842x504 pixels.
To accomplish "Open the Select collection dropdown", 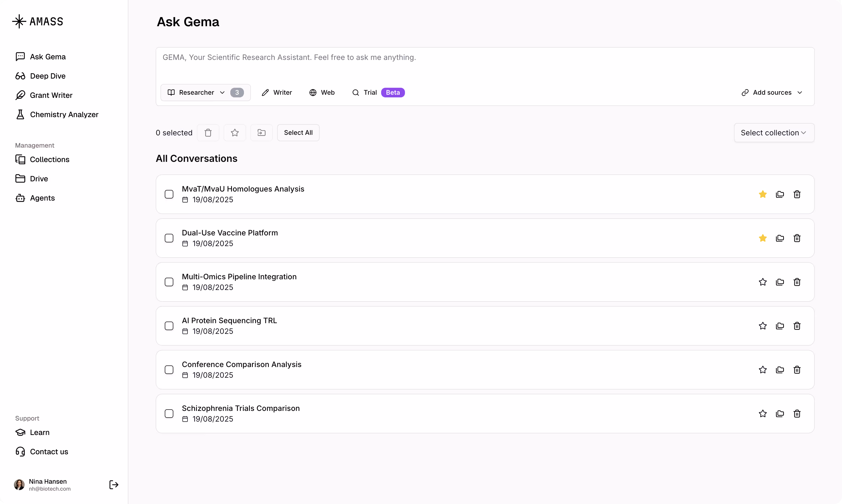I will point(774,133).
